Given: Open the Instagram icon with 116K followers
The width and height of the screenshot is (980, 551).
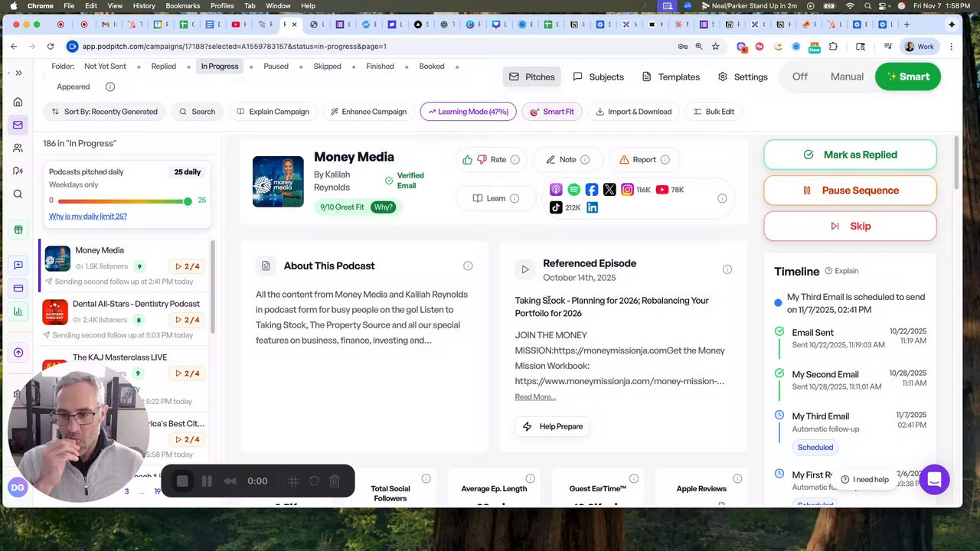Looking at the screenshot, I should click(628, 190).
